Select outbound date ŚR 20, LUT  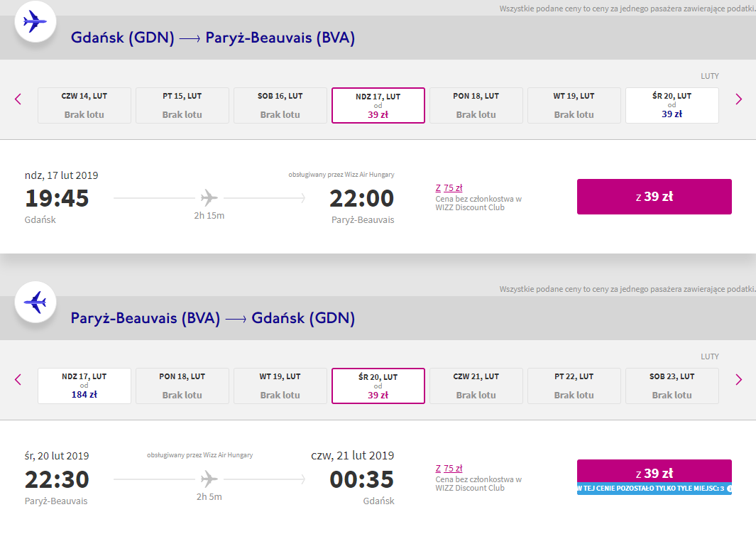(x=672, y=105)
